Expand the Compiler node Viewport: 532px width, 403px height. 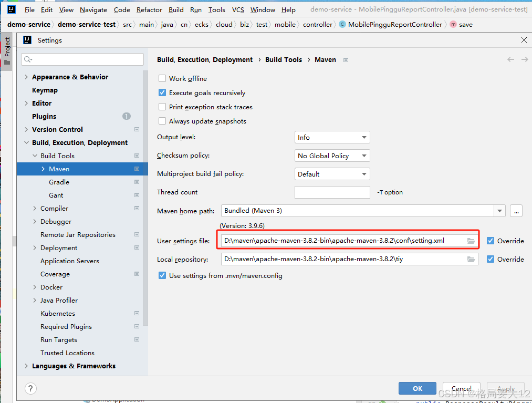click(x=35, y=208)
